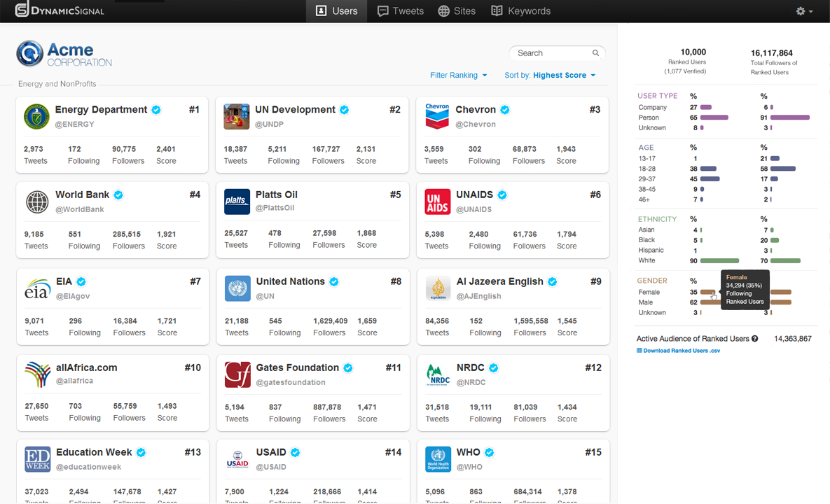Open Al Jazeera English profile name
The image size is (830, 504).
click(499, 281)
